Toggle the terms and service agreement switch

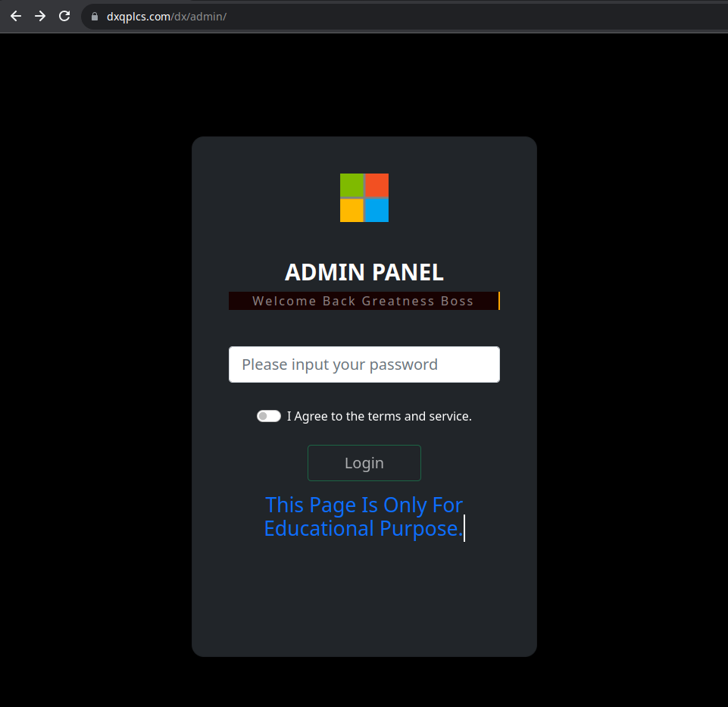coord(269,416)
